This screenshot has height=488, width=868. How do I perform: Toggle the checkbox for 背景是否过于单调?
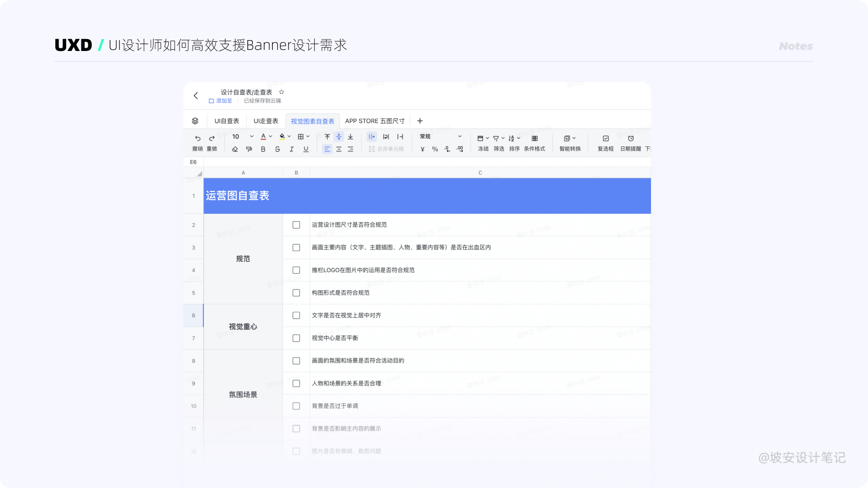(x=296, y=406)
